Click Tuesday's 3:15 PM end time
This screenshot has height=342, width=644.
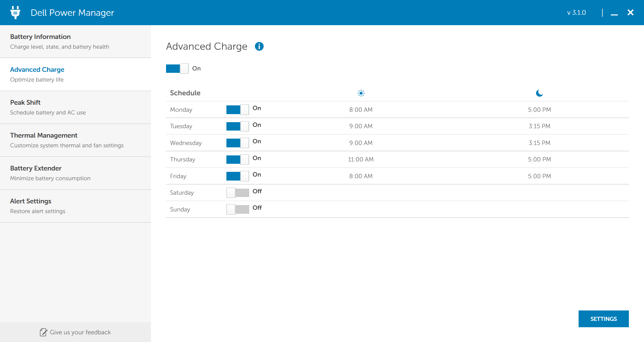539,126
